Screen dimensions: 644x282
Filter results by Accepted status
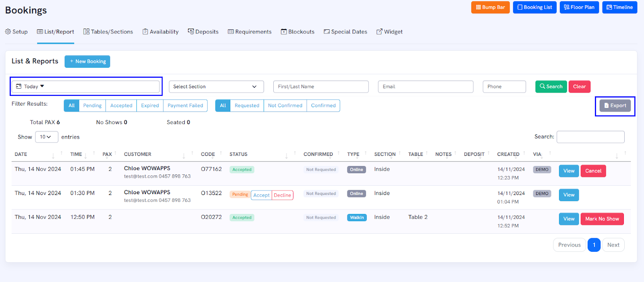click(121, 106)
